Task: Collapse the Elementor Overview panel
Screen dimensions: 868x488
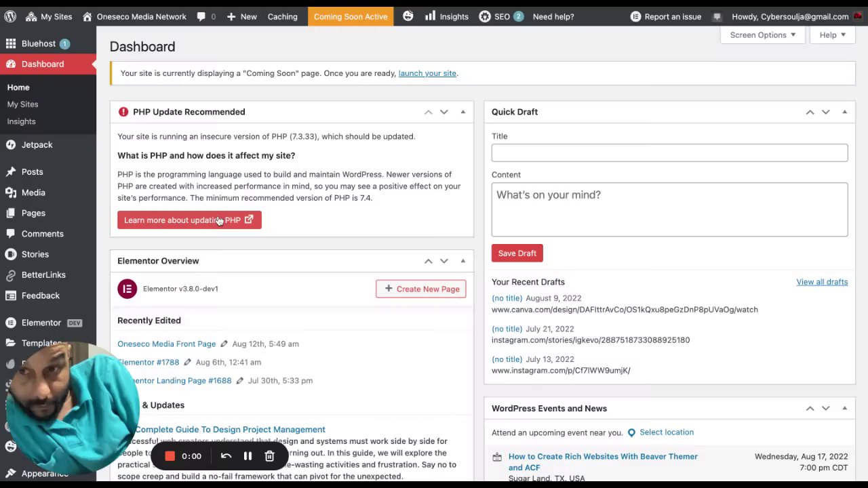Action: point(463,261)
